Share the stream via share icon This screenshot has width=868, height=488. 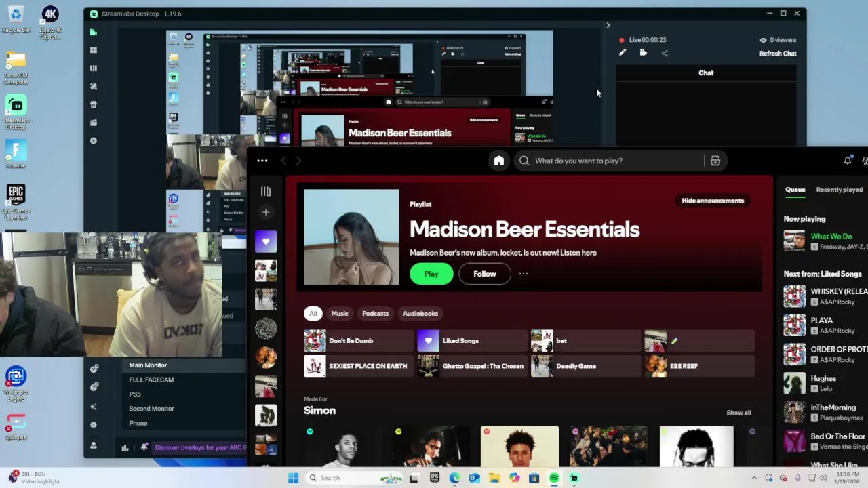pos(665,53)
